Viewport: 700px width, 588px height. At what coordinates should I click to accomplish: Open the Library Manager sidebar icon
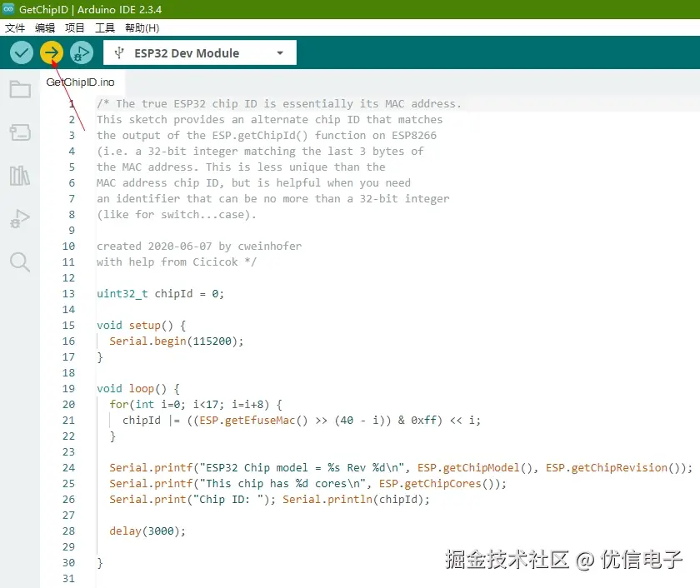(x=20, y=176)
